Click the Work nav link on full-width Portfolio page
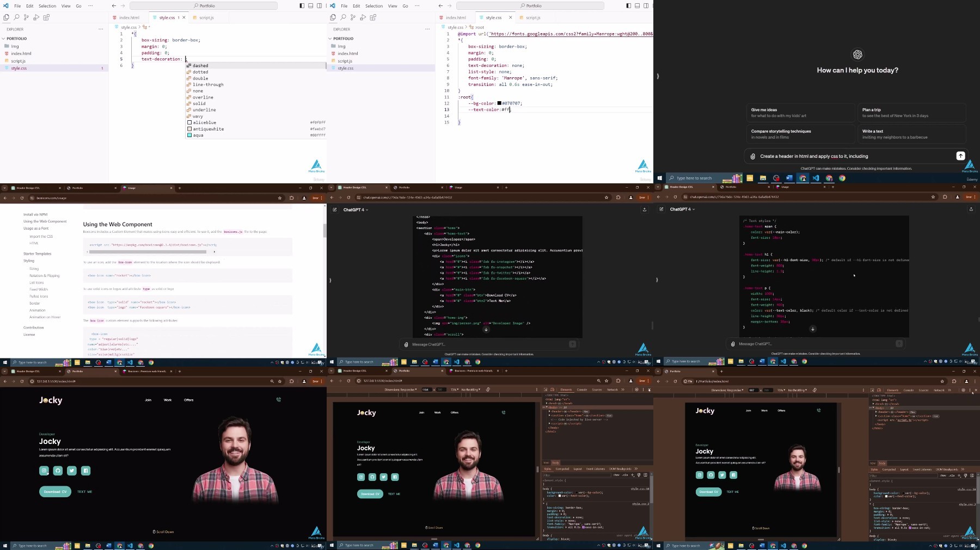This screenshot has width=980, height=550. tap(168, 400)
